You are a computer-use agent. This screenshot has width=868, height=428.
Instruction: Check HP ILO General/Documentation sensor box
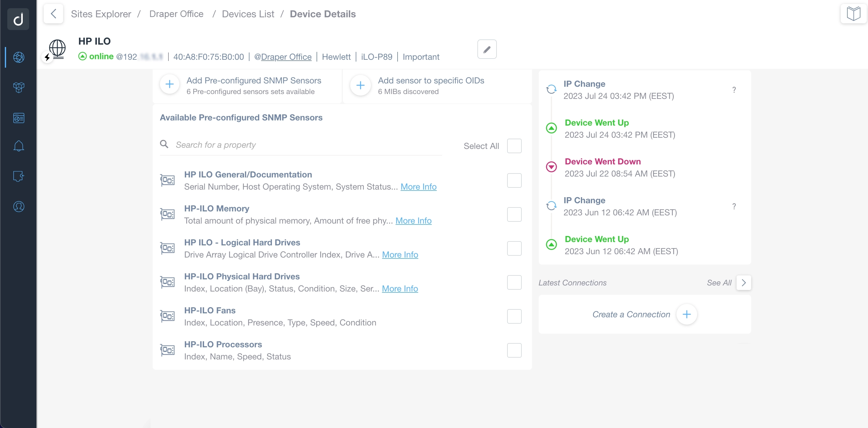[x=514, y=180]
